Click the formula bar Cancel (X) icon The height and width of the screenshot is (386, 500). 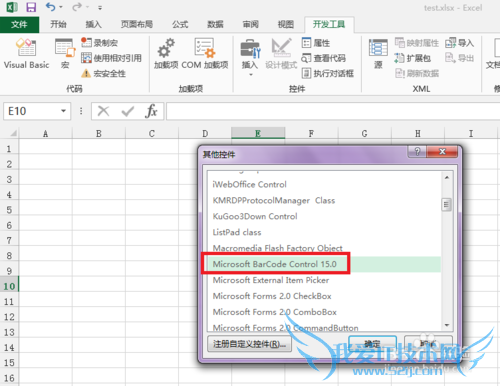coord(103,111)
